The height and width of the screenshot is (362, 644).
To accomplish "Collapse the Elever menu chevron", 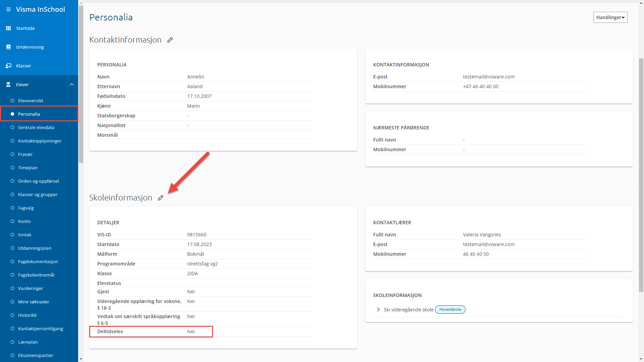I will coord(72,84).
